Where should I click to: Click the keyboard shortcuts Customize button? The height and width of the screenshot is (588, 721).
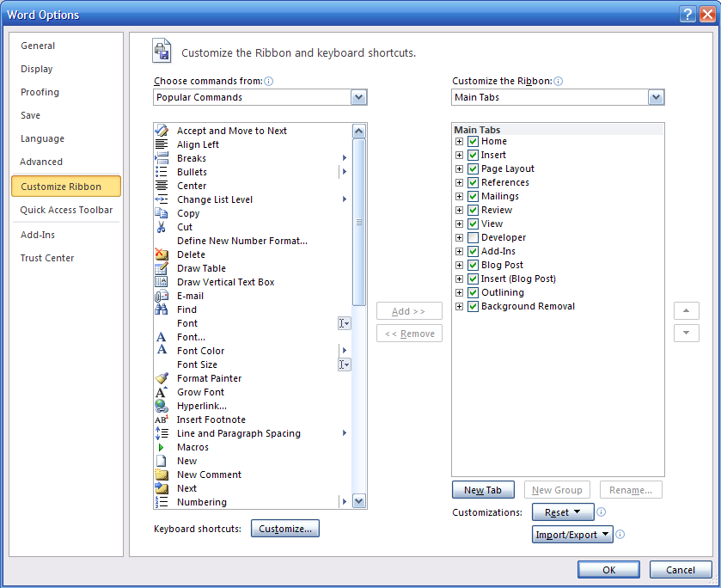coord(285,529)
